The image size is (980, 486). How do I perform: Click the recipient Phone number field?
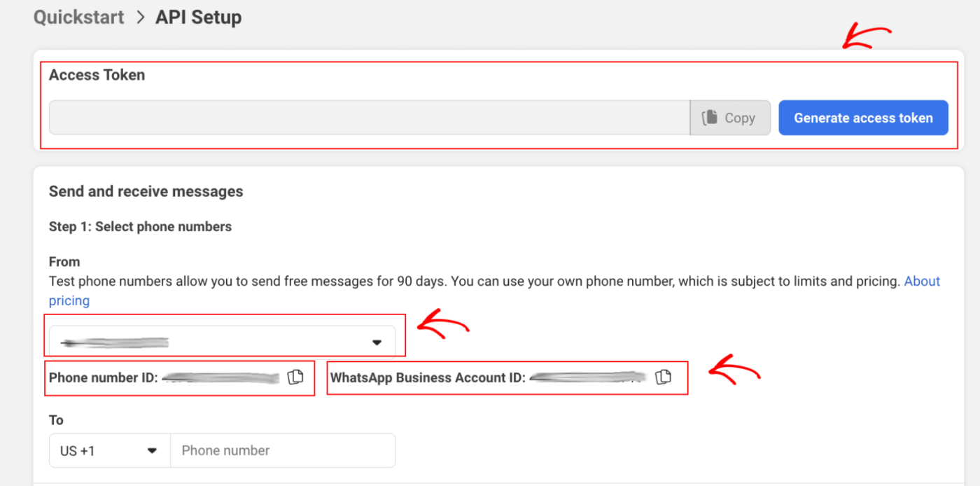283,450
